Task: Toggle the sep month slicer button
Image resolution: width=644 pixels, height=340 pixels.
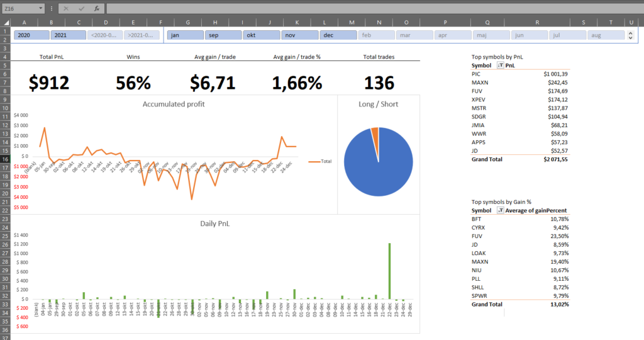Action: [x=223, y=35]
